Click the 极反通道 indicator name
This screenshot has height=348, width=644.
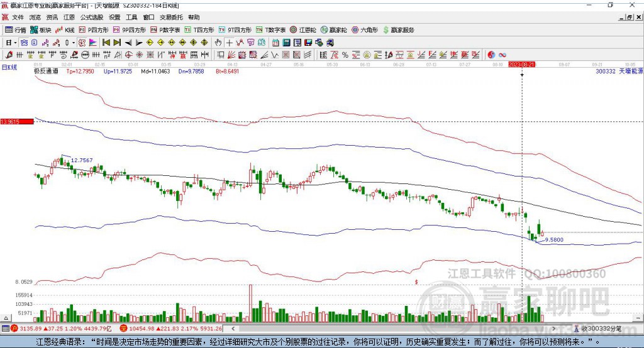click(46, 71)
